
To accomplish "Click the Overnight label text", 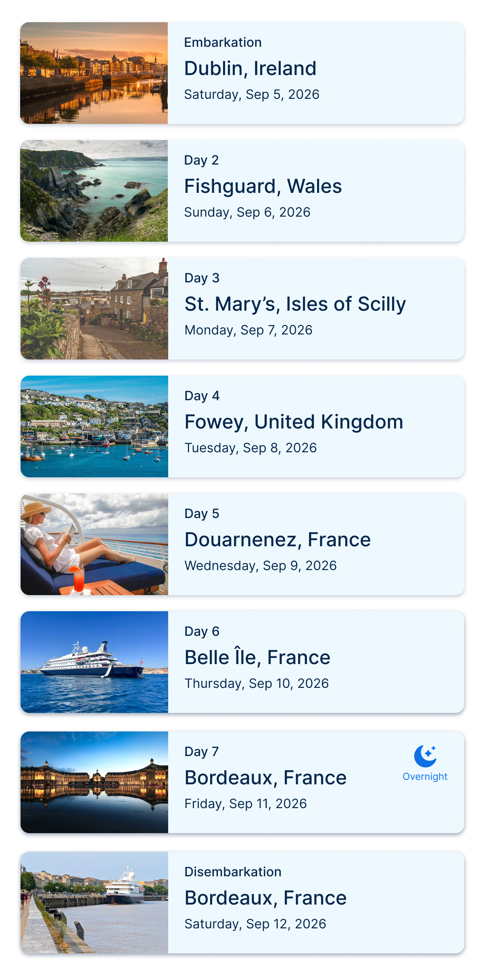I will 425,777.
